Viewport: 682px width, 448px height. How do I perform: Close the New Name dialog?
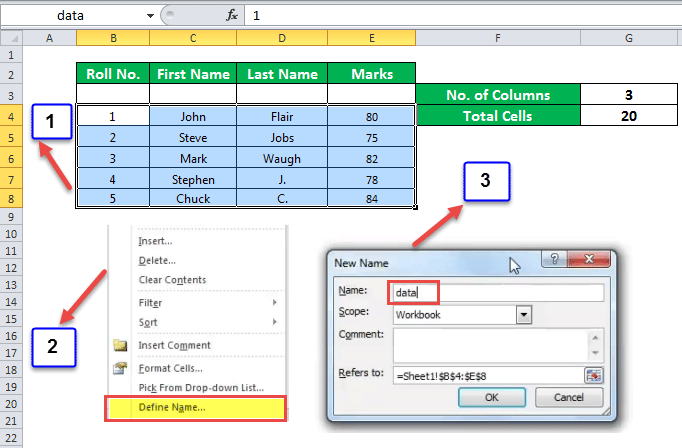[589, 259]
